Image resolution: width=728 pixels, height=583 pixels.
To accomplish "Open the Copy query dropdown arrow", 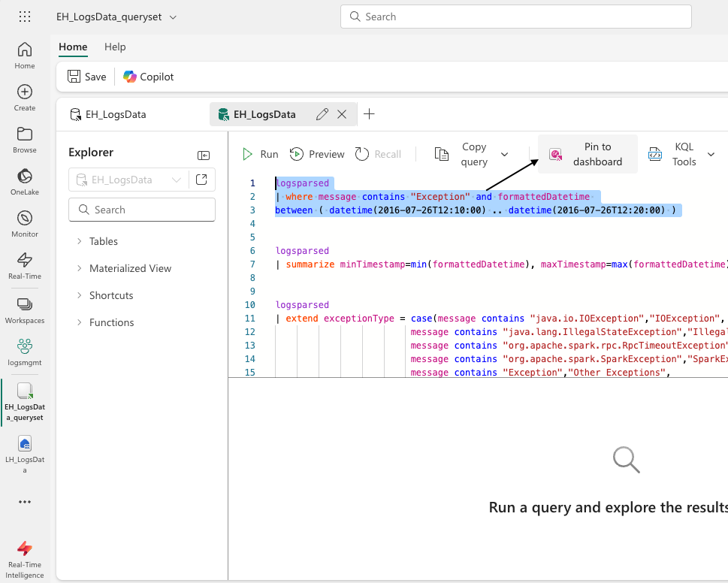I will click(505, 154).
